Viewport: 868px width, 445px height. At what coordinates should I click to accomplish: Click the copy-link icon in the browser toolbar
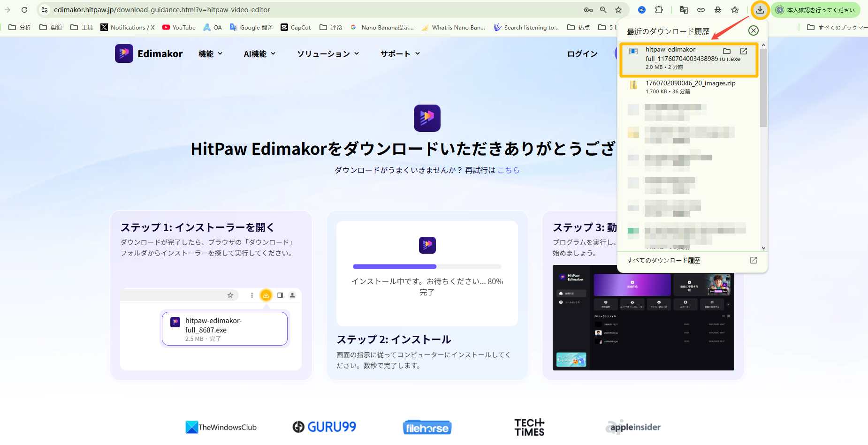point(701,9)
